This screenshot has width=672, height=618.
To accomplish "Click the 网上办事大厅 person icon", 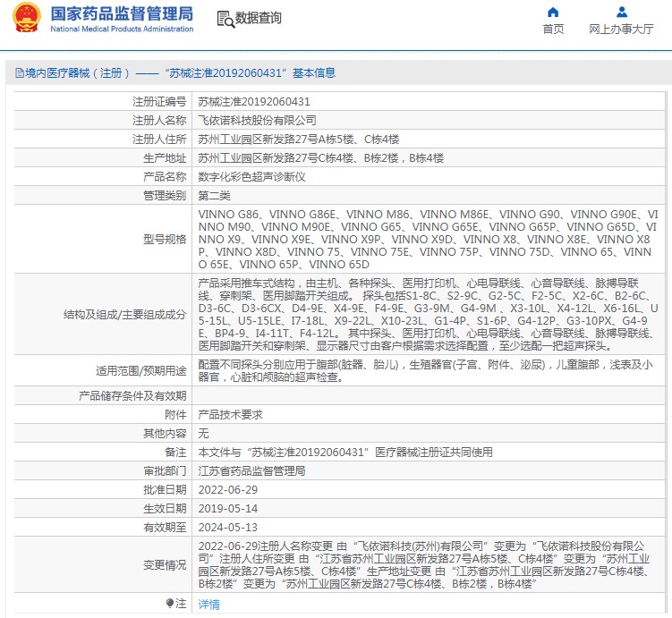I will tap(621, 12).
